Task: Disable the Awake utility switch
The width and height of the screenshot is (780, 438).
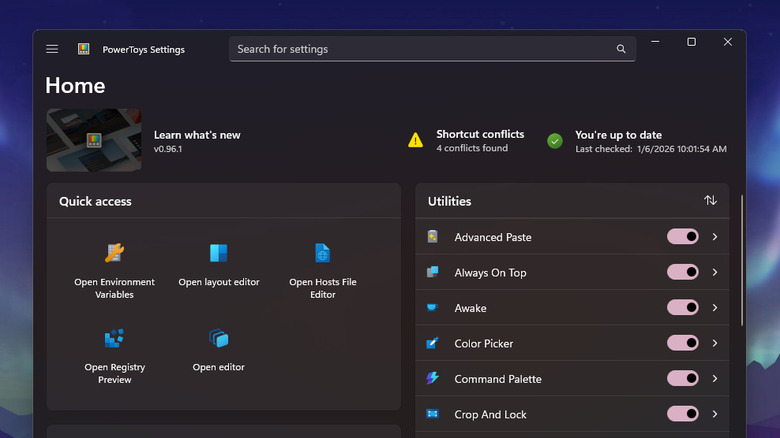Action: 682,308
